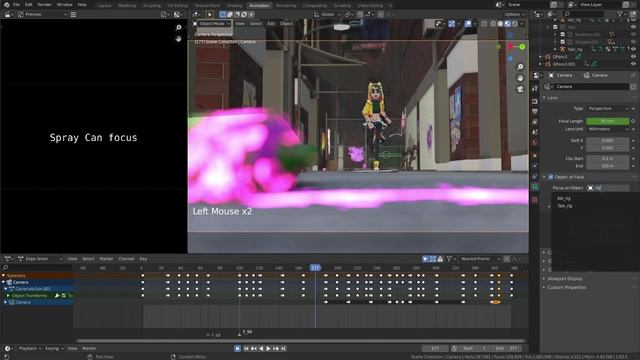Viewport: 640px width, 360px height.
Task: Open the Nearest Frame snapping dropdown
Action: pos(480,259)
